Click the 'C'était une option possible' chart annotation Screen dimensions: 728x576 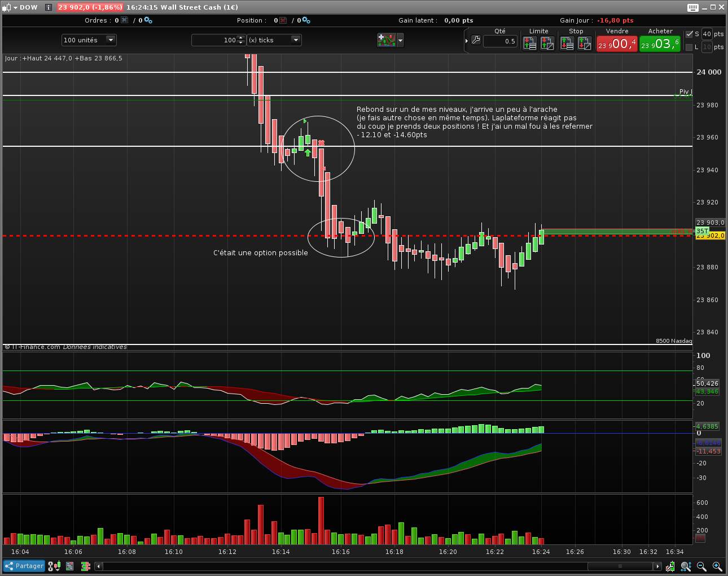(x=261, y=253)
